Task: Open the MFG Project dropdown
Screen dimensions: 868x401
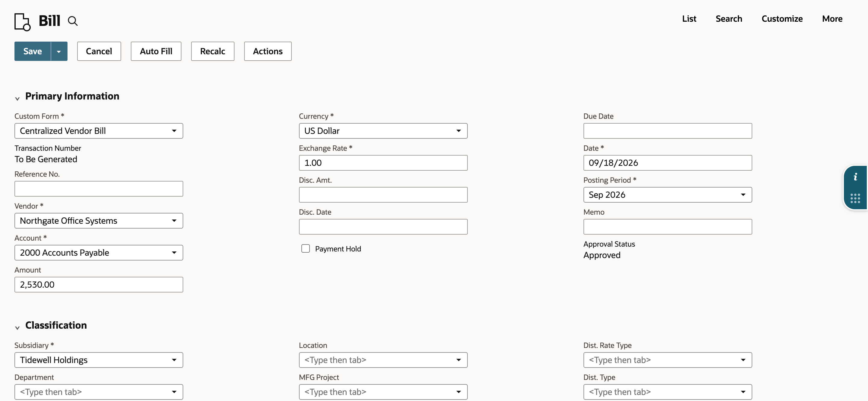Action: 383,392
